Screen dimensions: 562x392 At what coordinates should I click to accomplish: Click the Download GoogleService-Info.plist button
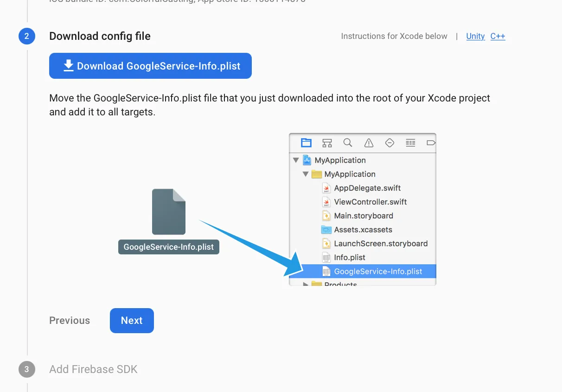pyautogui.click(x=150, y=66)
